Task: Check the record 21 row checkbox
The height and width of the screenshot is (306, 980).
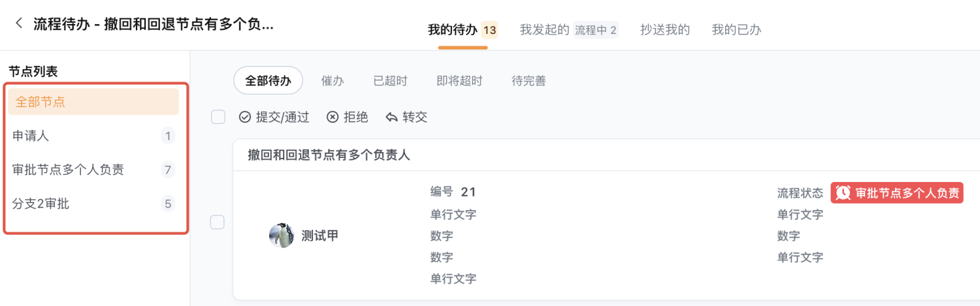Action: 217,222
